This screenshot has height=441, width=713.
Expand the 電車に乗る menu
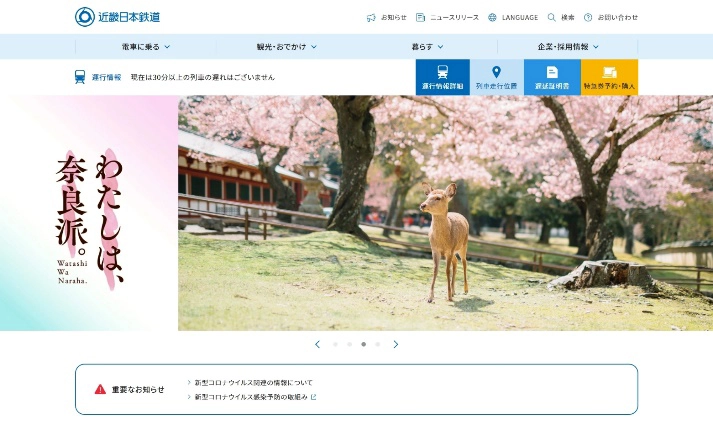coord(145,46)
